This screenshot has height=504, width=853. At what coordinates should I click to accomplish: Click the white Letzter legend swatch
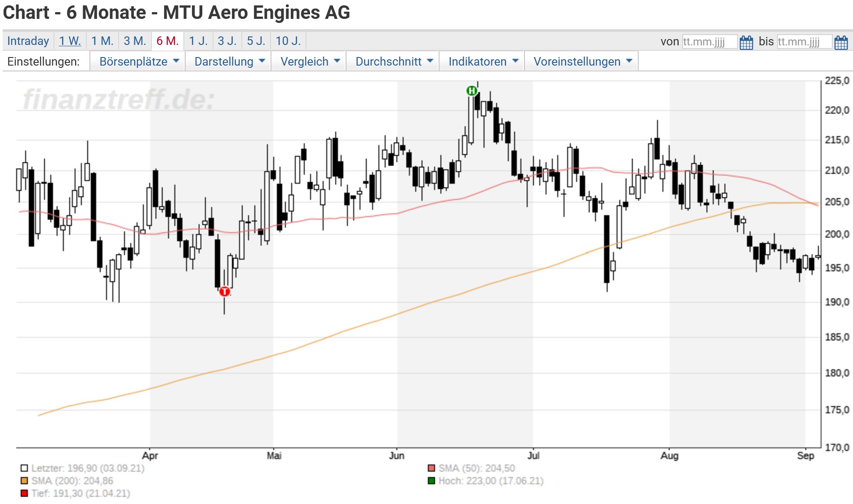tap(24, 469)
